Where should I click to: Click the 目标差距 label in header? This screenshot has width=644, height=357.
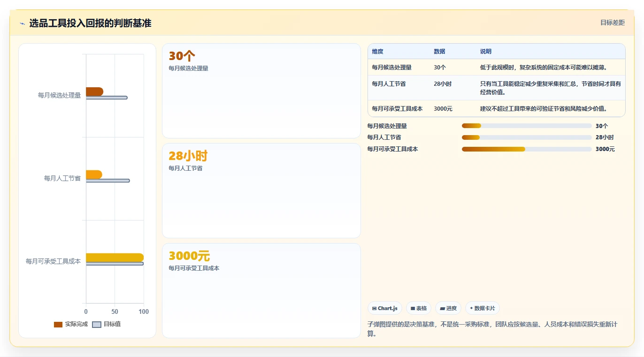click(613, 23)
